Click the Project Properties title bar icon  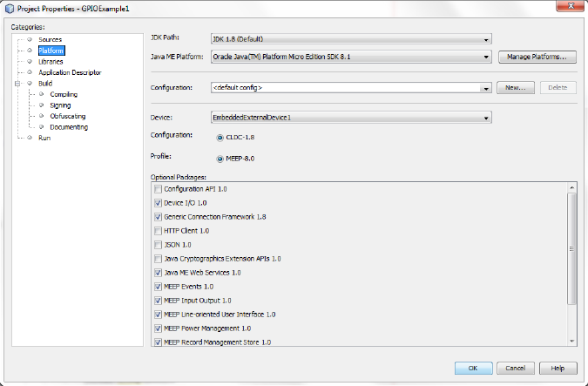click(10, 8)
